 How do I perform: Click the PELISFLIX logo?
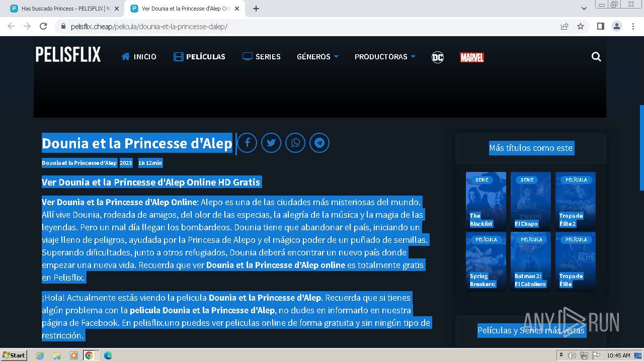(x=68, y=54)
